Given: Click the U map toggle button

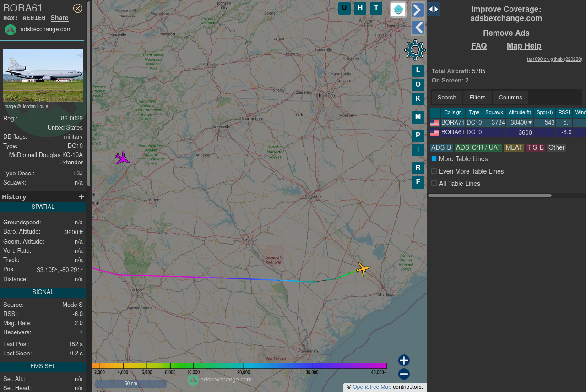Looking at the screenshot, I should tap(344, 8).
